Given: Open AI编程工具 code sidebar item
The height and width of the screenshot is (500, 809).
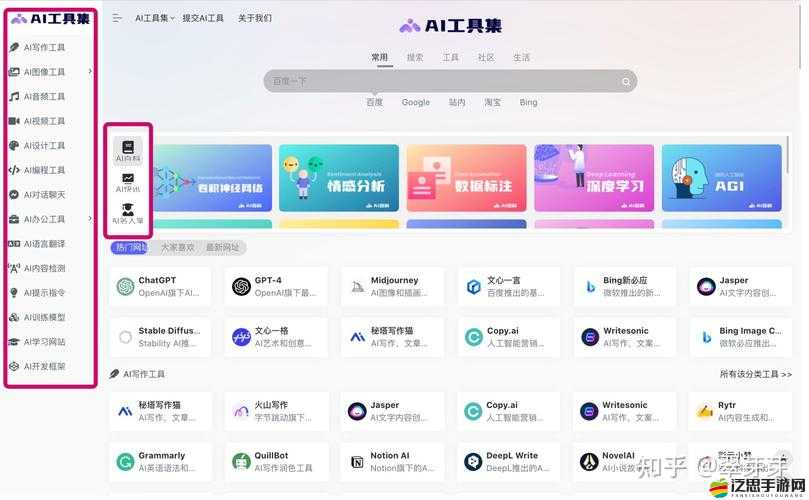Looking at the screenshot, I should coord(38,170).
